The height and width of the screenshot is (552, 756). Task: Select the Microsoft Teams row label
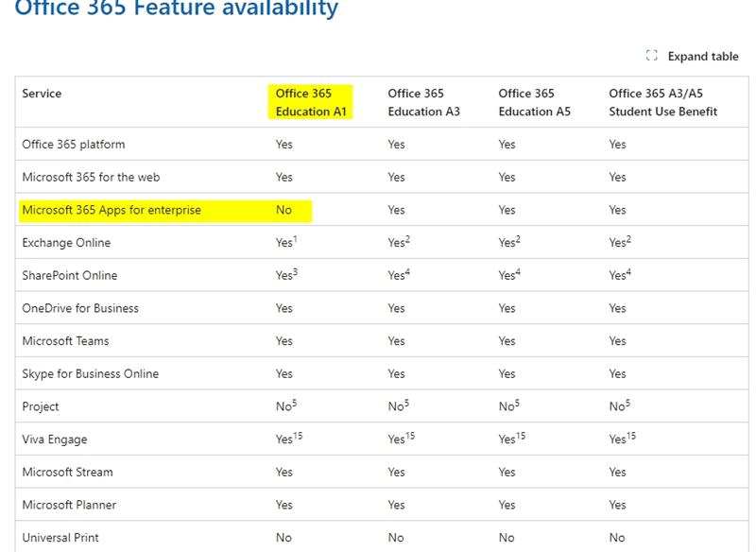pyautogui.click(x=65, y=341)
